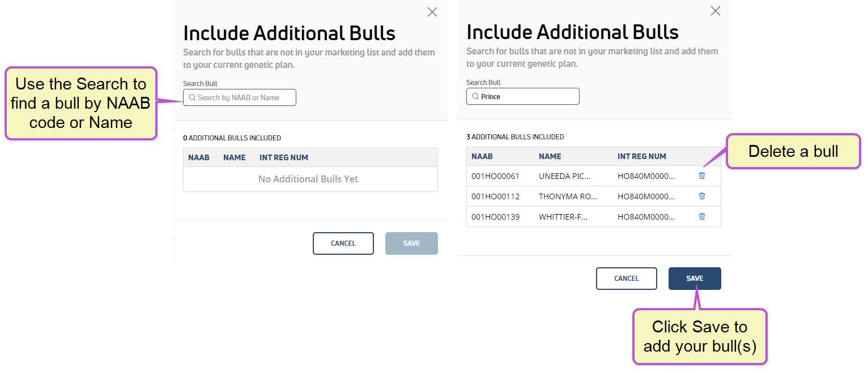Select the WHITTIER-F... bull row

pos(564,217)
